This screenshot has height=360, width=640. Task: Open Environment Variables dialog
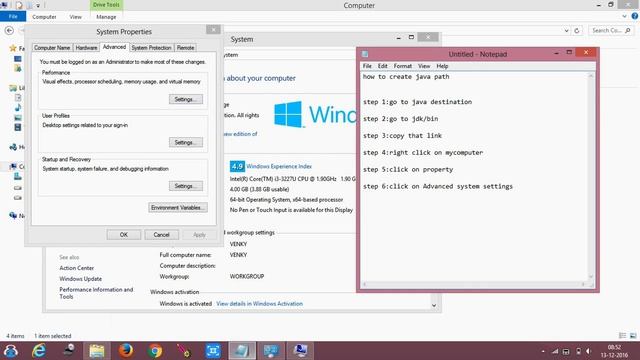coord(178,207)
